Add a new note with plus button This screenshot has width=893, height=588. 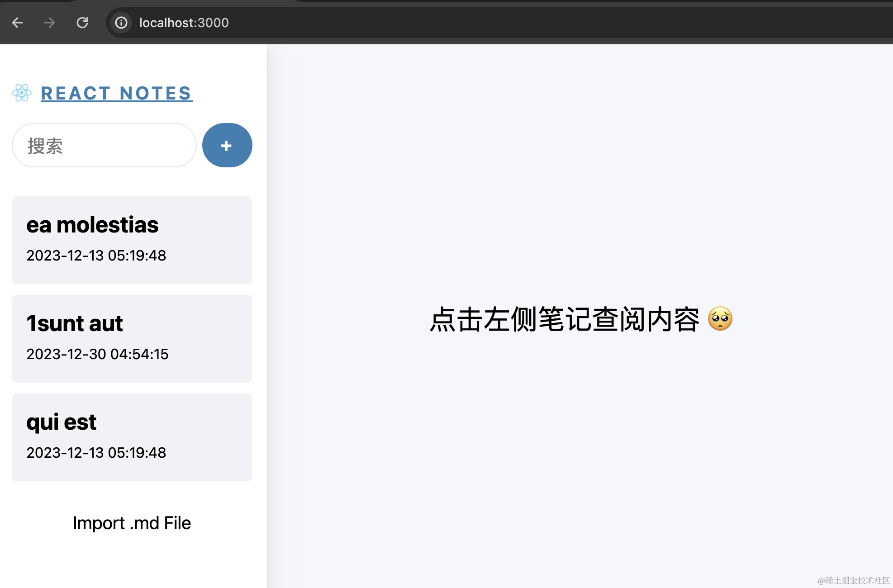coord(227,145)
